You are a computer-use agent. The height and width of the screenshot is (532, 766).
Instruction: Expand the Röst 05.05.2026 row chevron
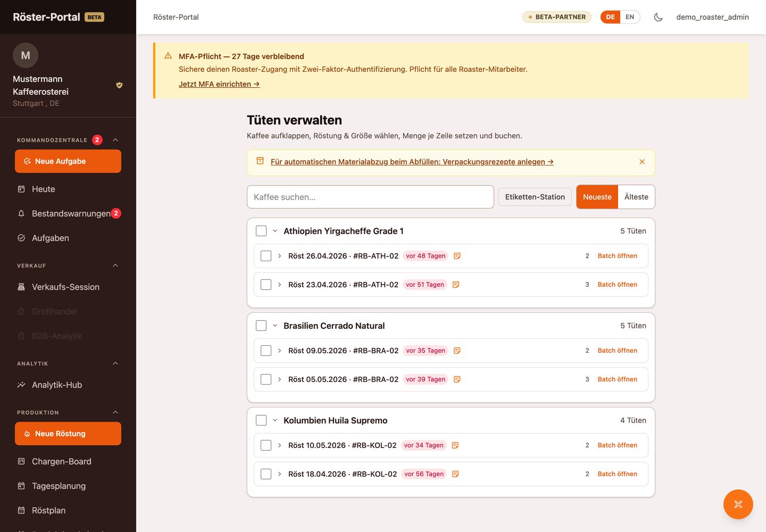(280, 379)
